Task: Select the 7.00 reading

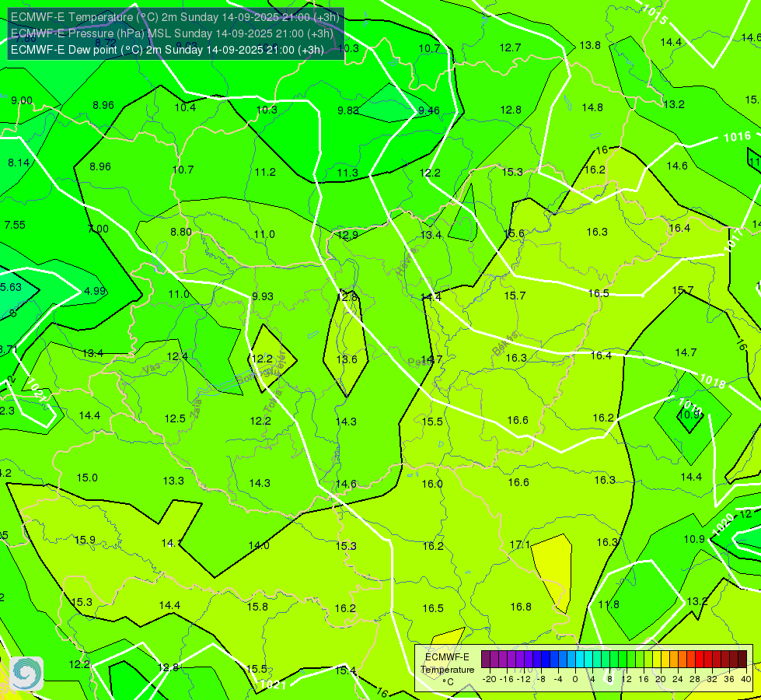Action: coord(98,229)
